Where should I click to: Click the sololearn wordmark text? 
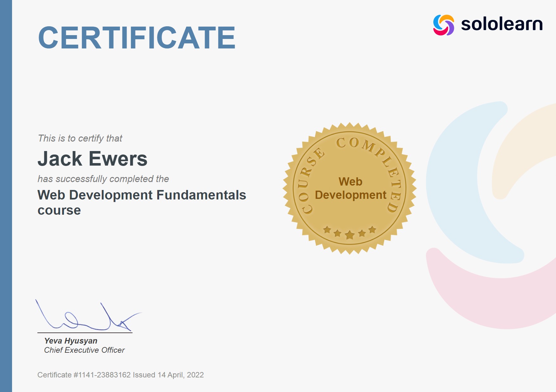pos(501,24)
